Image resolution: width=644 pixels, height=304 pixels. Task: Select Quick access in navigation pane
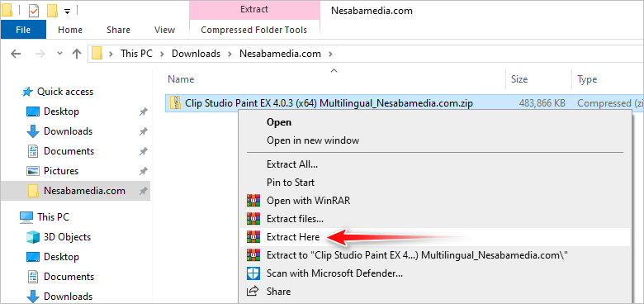(65, 92)
